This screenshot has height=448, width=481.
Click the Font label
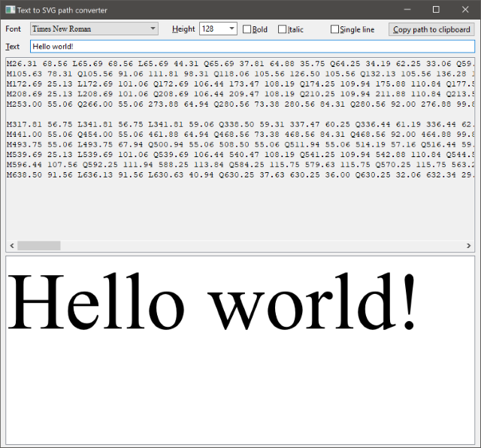13,29
